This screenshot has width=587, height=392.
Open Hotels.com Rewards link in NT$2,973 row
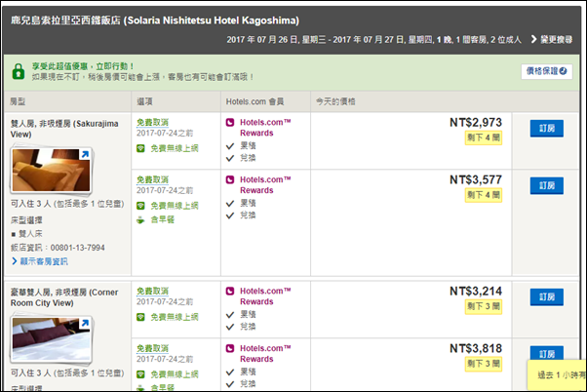pyautogui.click(x=265, y=128)
